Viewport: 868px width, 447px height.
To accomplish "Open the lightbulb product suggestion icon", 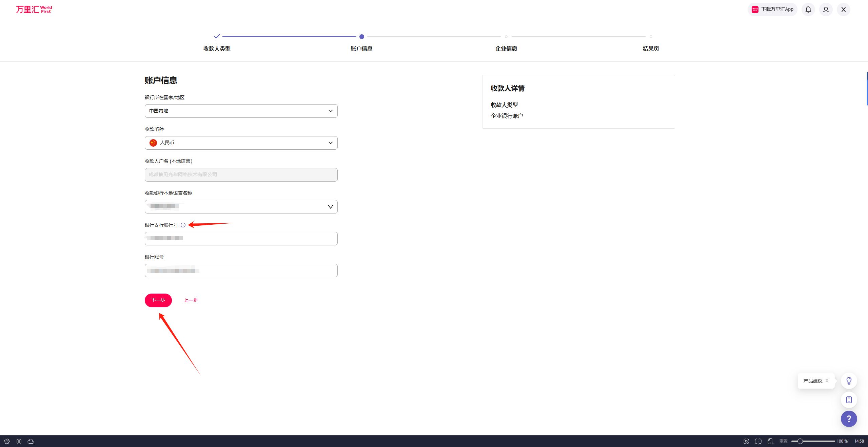I will click(x=849, y=381).
